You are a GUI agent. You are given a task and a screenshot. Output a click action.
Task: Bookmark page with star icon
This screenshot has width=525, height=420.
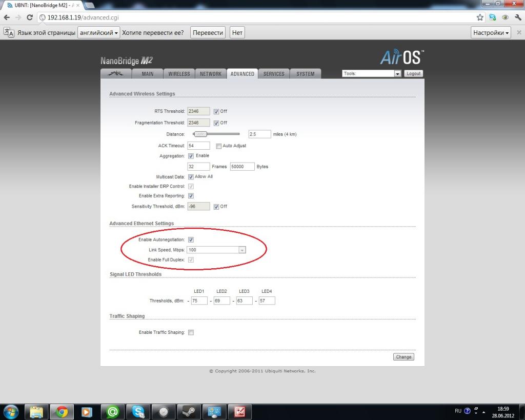[480, 17]
